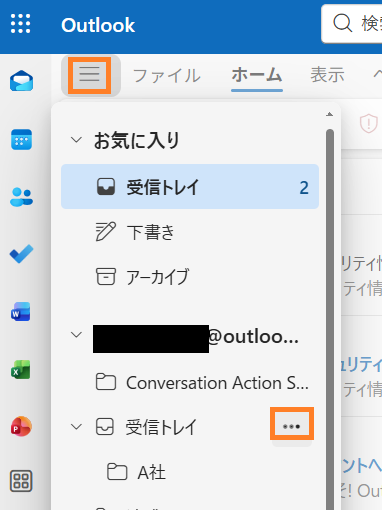This screenshot has height=510, width=382.
Task: Open the アーカイブ folder
Action: coord(190,277)
